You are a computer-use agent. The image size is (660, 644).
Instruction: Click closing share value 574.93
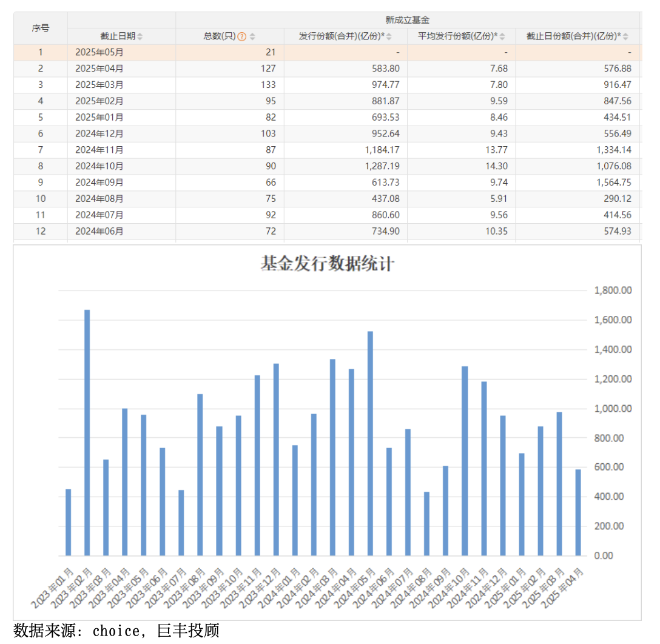(x=618, y=231)
